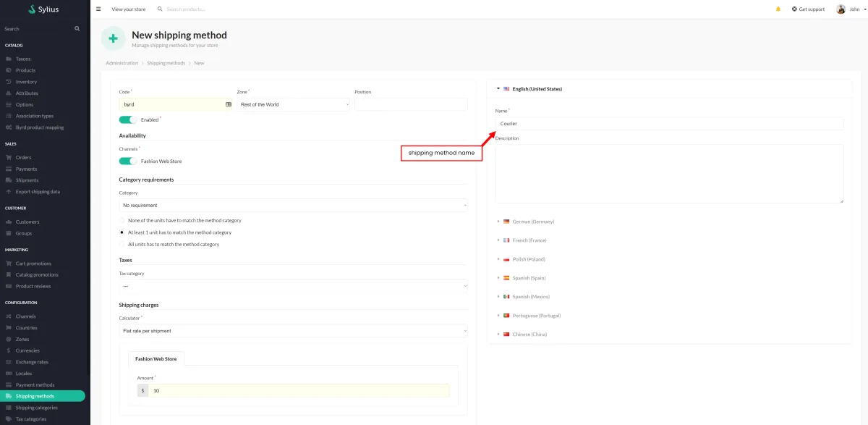Select the Fashion Web Store tab

pos(156,358)
